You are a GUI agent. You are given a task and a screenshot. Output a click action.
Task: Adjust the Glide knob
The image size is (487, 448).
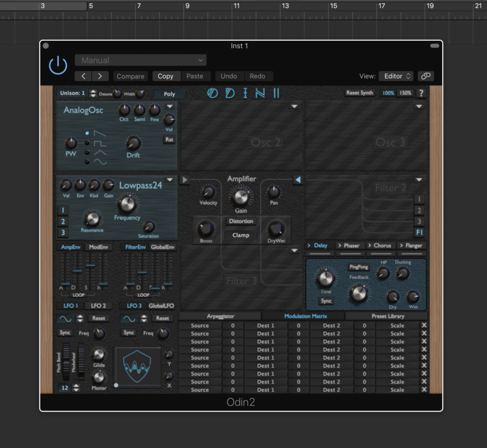click(99, 354)
